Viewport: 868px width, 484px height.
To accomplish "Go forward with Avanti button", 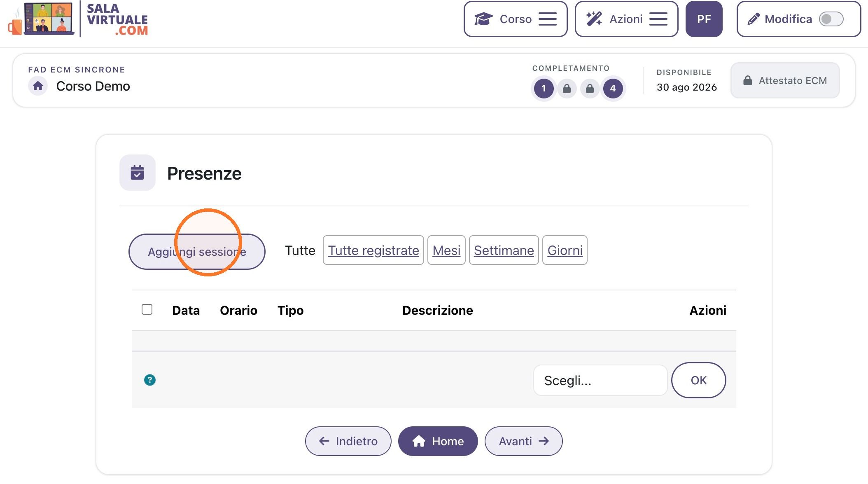I will tap(524, 441).
